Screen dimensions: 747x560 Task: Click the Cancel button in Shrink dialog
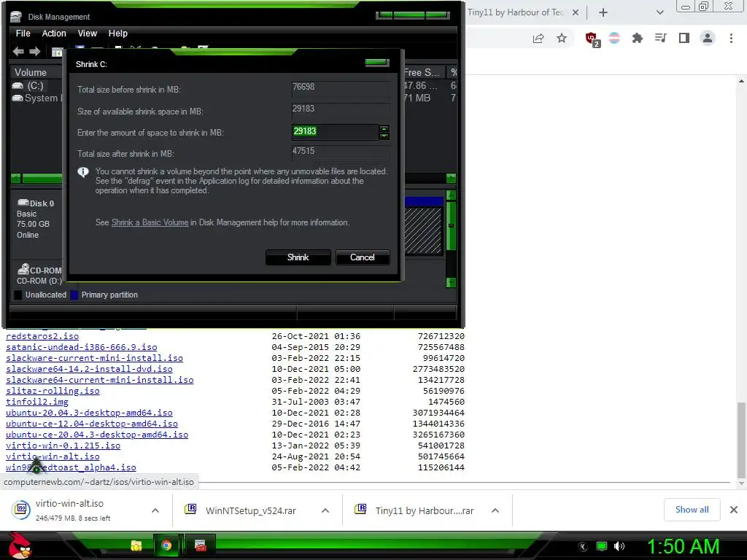click(363, 257)
